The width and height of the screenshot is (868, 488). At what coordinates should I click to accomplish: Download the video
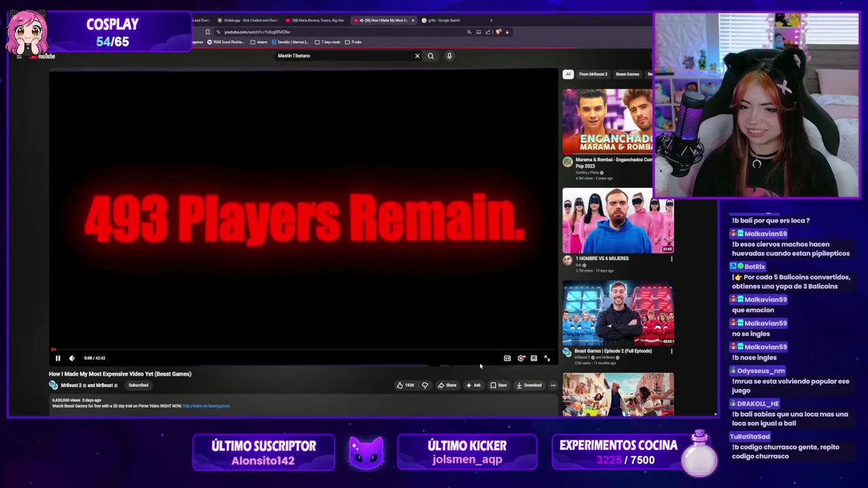point(529,385)
